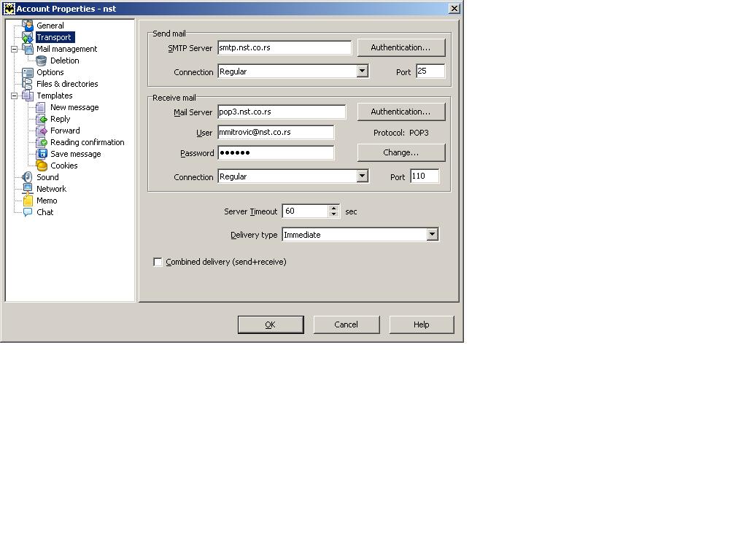
Task: Collapse the Templates tree node
Action: [14, 96]
